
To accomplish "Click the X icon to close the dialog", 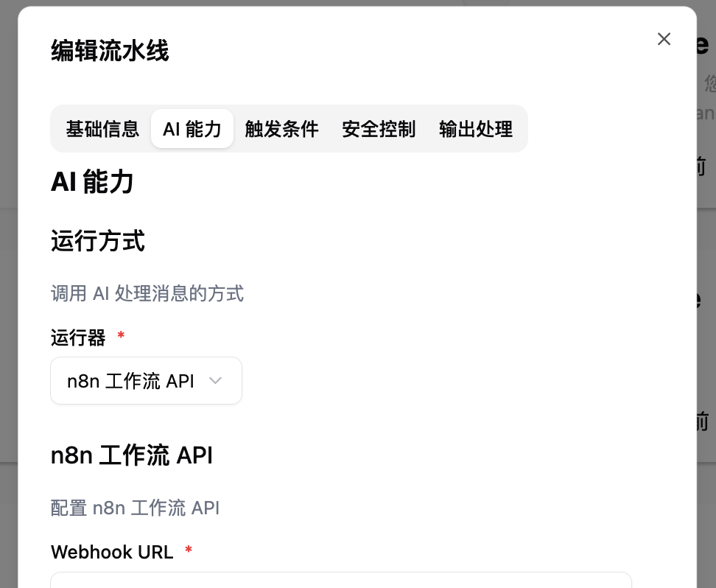I will [x=664, y=39].
